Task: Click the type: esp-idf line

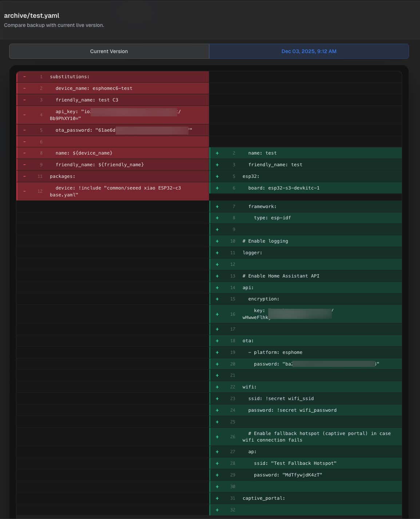Action: (x=272, y=218)
